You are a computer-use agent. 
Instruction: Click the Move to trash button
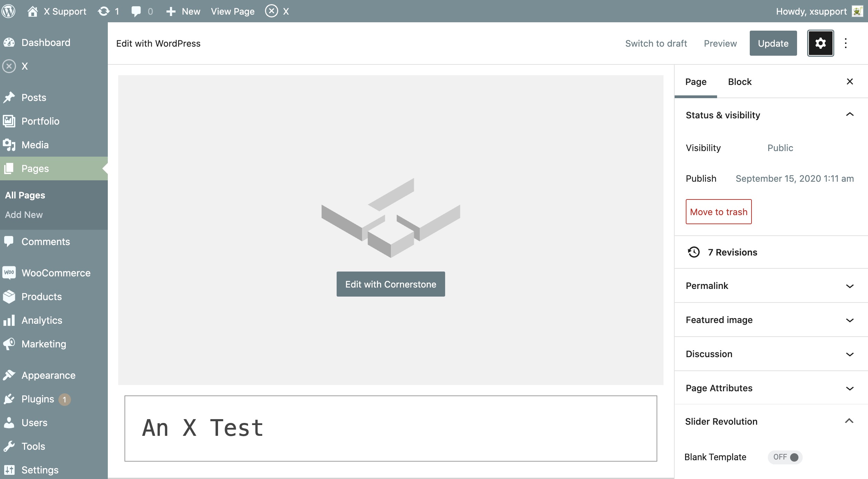pyautogui.click(x=718, y=212)
